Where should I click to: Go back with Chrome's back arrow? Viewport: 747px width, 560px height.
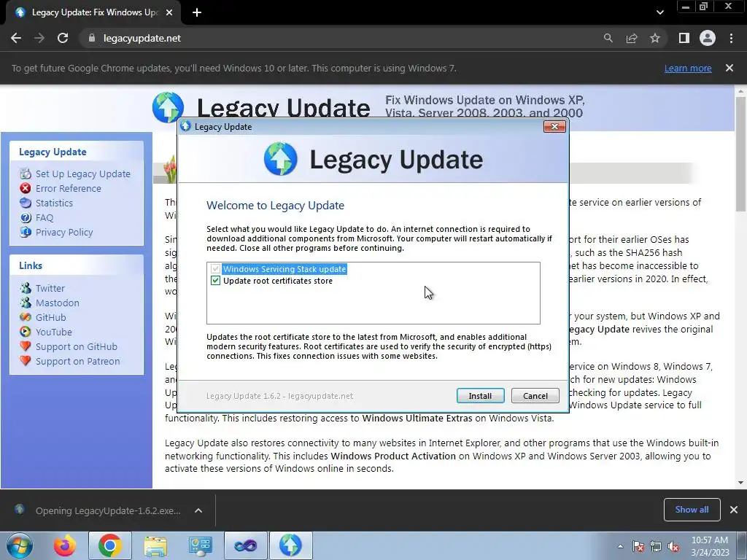[16, 38]
